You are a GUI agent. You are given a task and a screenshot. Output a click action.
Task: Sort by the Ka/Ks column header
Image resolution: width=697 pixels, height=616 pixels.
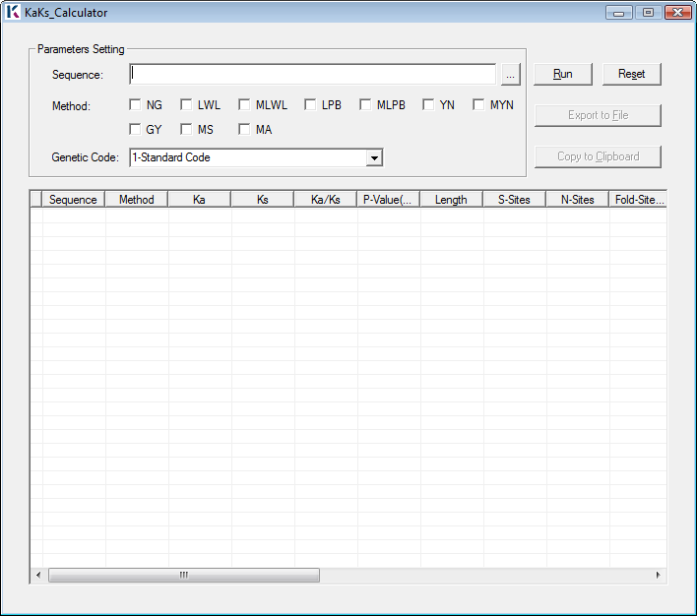326,200
